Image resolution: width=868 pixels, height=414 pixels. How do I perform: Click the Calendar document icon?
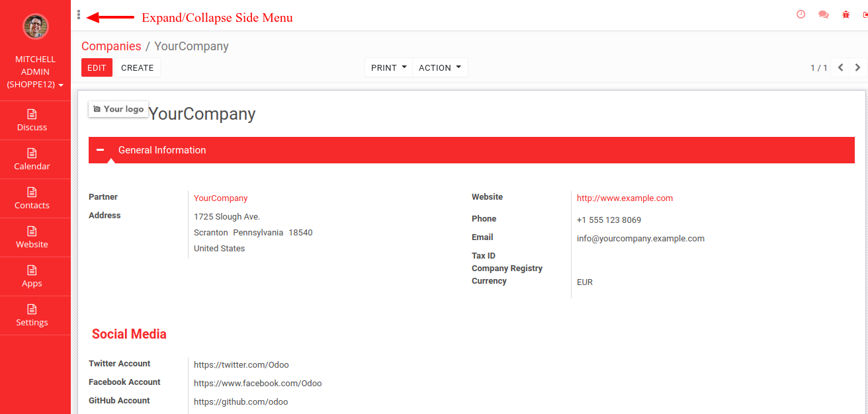pos(32,153)
